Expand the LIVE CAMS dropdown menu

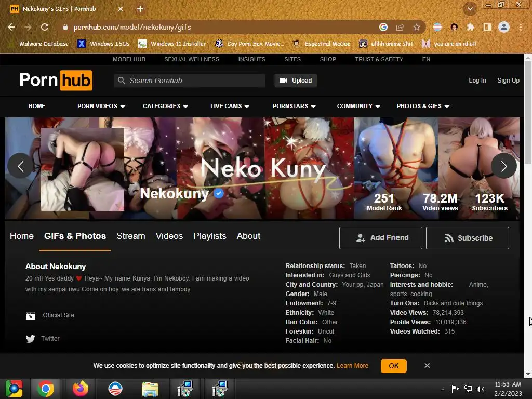230,106
